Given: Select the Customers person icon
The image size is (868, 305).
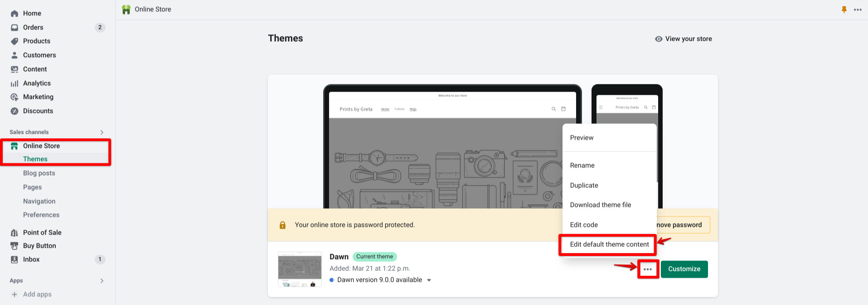Looking at the screenshot, I should click(x=15, y=55).
